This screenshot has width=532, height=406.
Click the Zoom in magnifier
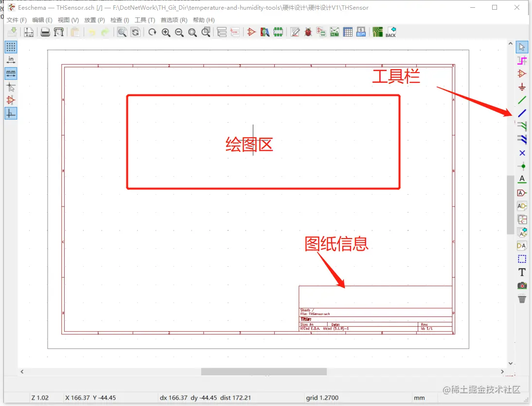point(166,32)
